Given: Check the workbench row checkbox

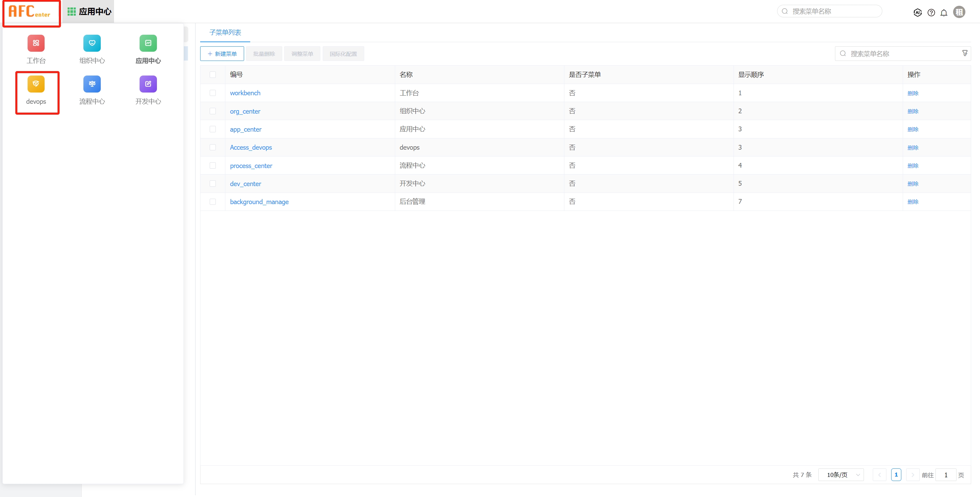Looking at the screenshot, I should [x=213, y=93].
